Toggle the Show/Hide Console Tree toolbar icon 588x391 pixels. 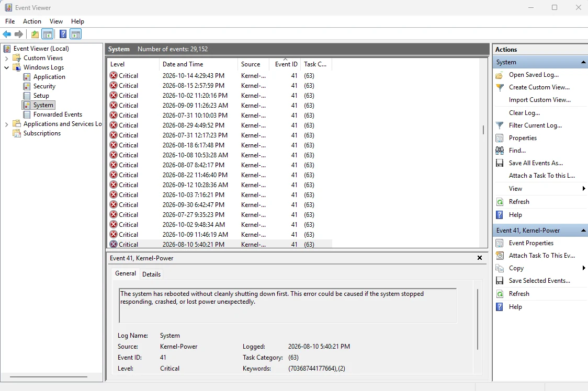pyautogui.click(x=47, y=34)
